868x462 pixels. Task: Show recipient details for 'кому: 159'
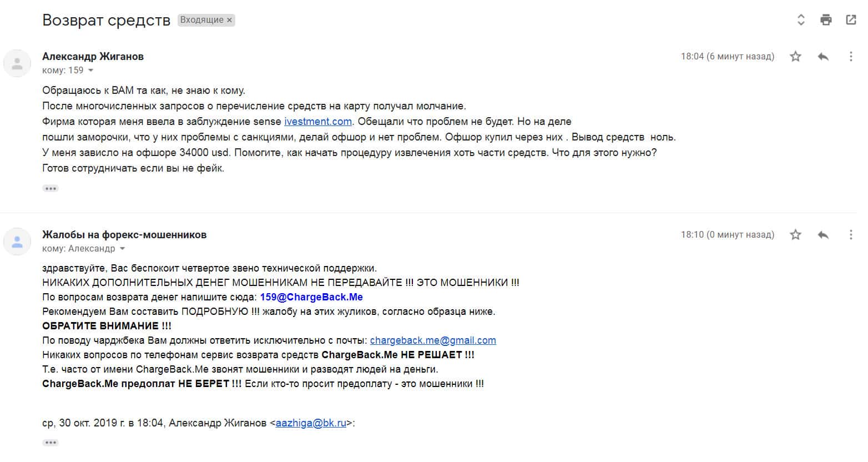click(90, 71)
